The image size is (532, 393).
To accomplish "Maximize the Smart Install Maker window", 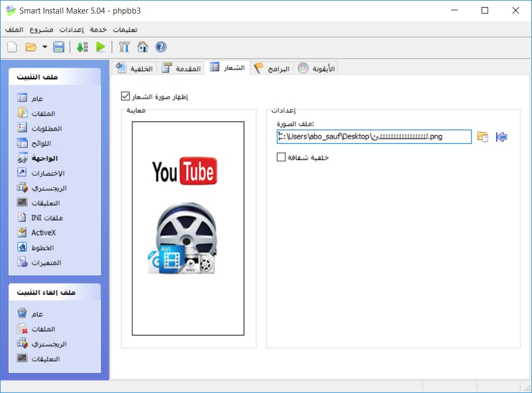I will [485, 10].
